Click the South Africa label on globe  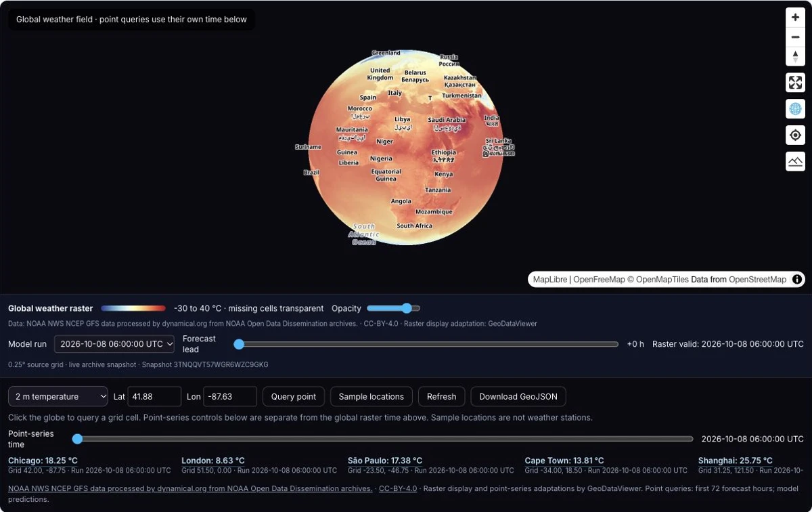click(x=414, y=226)
